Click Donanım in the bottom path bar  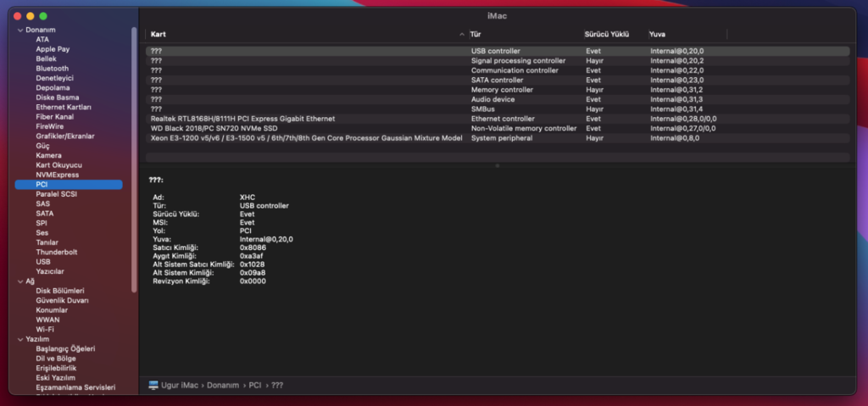[223, 385]
